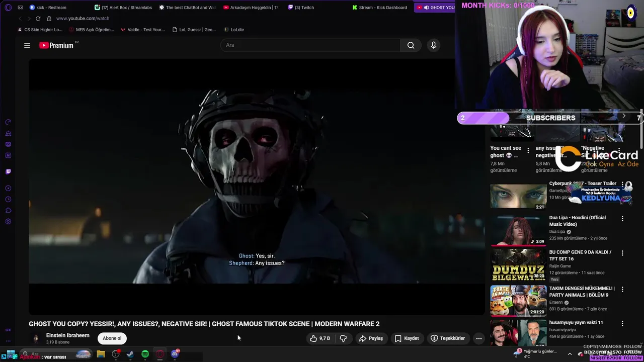The image size is (644, 362).
Task: Open the Opera GX menu logo
Action: (8, 8)
